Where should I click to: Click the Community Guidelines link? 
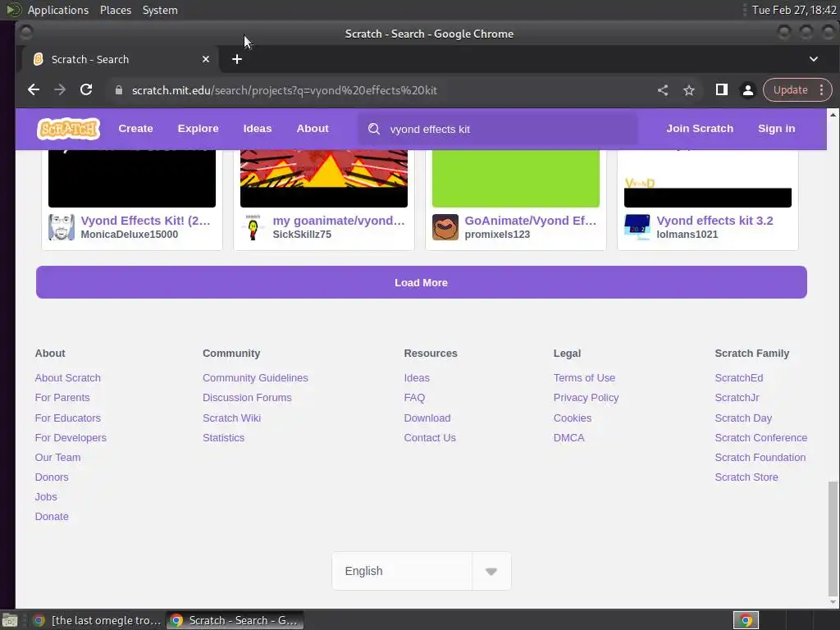255,377
